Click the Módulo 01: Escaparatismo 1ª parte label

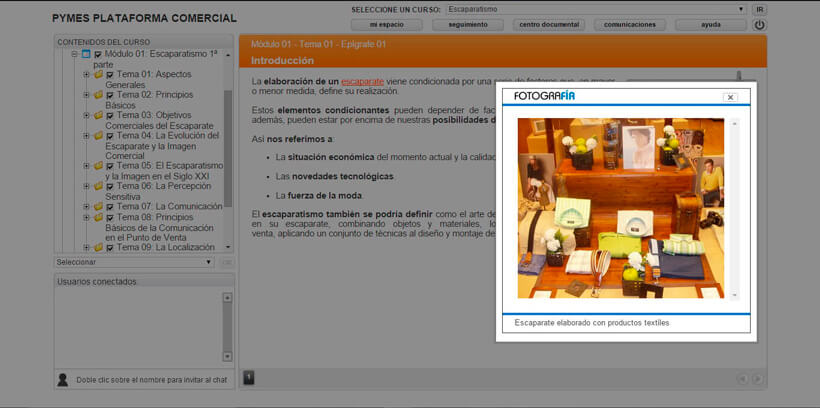click(155, 59)
